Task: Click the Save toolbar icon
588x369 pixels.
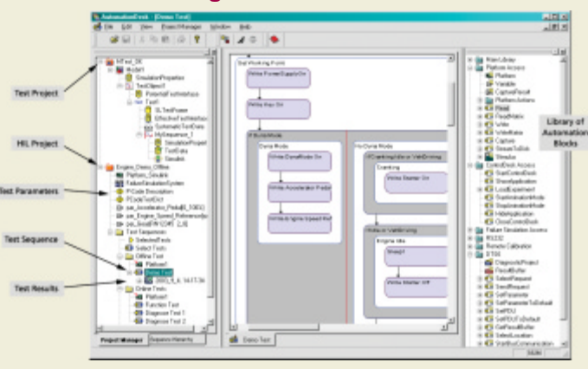Action: coord(126,39)
